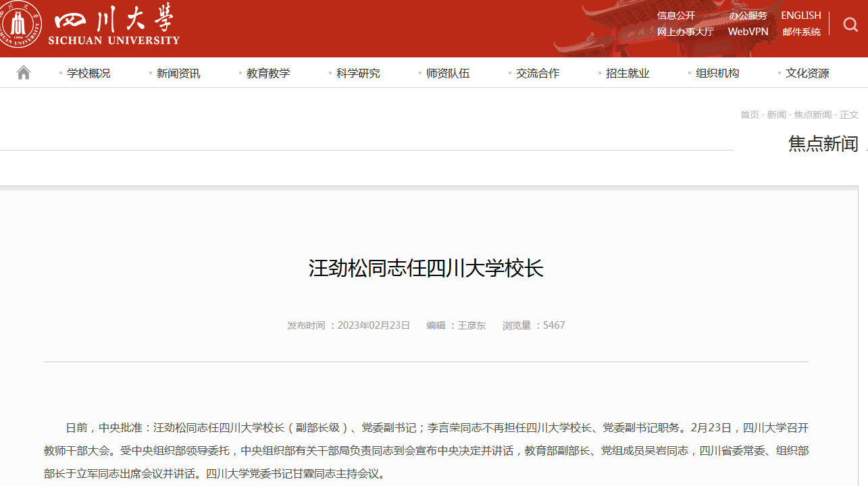Open 网上办事大厅 portal link
The image size is (868, 486).
tap(686, 32)
